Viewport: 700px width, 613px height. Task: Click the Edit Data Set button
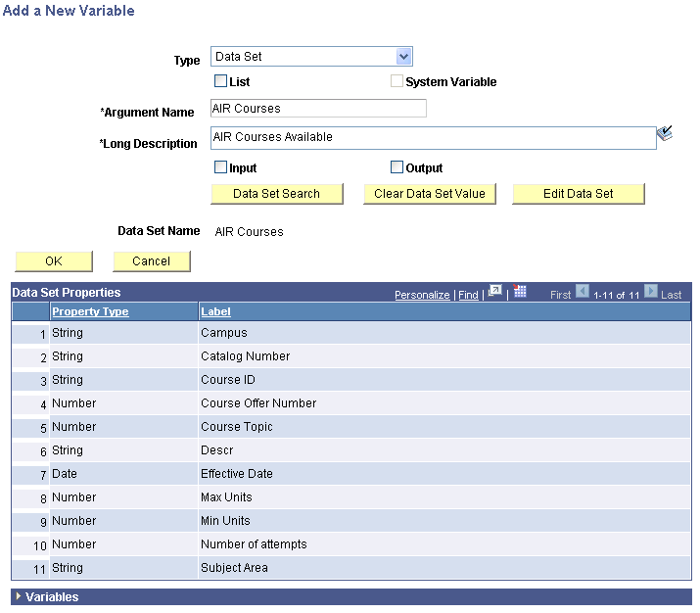(579, 194)
